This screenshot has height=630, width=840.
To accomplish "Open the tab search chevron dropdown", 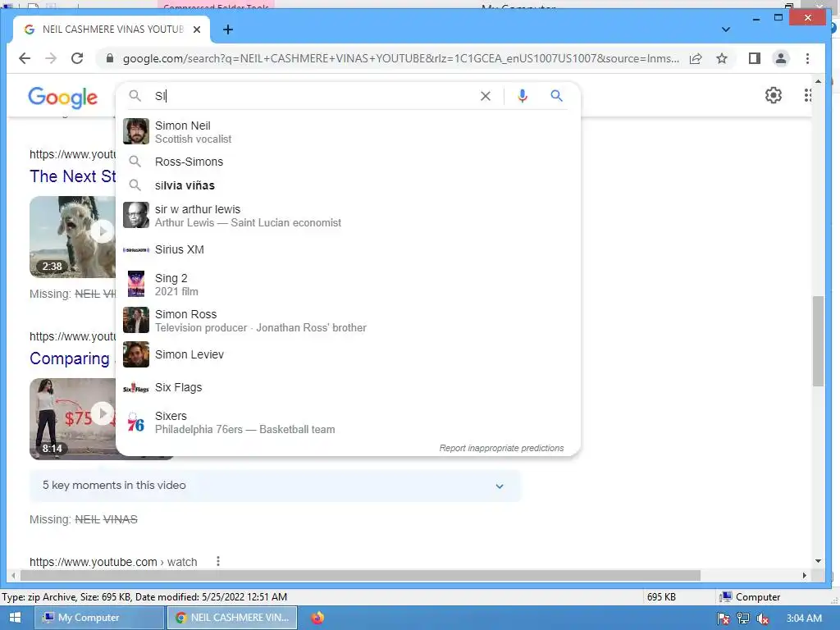I will (x=725, y=30).
